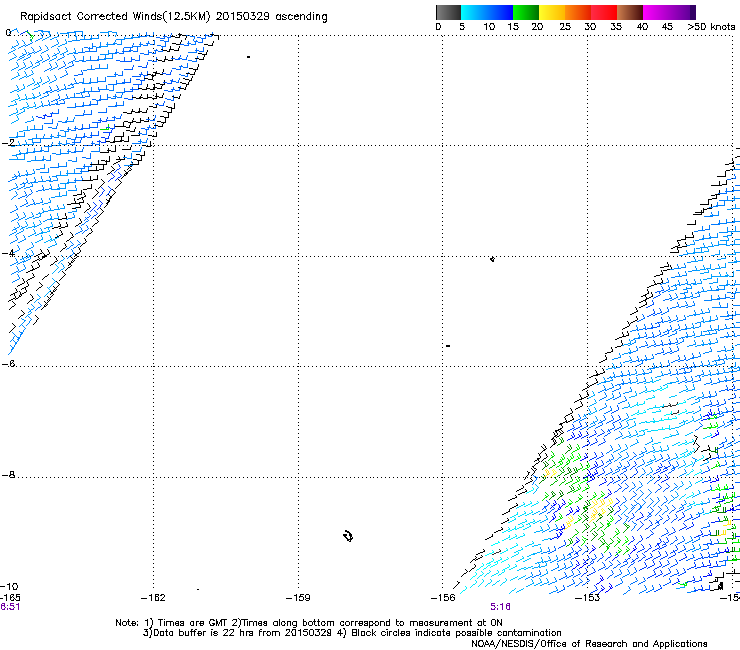Click the '-165' longitude axis label
This screenshot has height=650, width=740.
(10, 598)
